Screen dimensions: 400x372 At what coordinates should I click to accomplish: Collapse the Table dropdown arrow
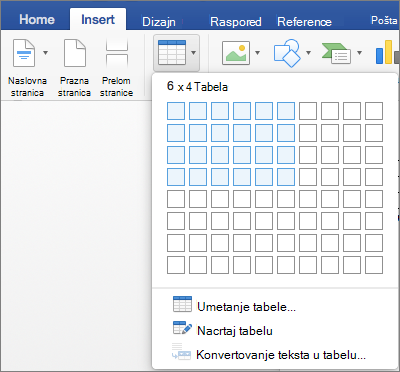(193, 53)
